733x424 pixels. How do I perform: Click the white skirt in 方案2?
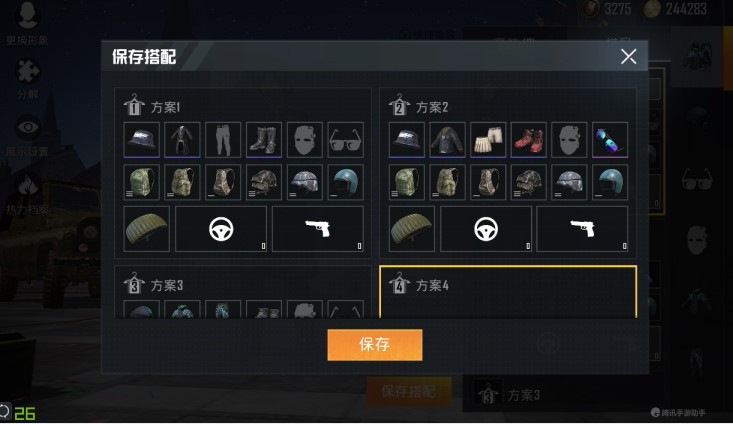click(488, 140)
